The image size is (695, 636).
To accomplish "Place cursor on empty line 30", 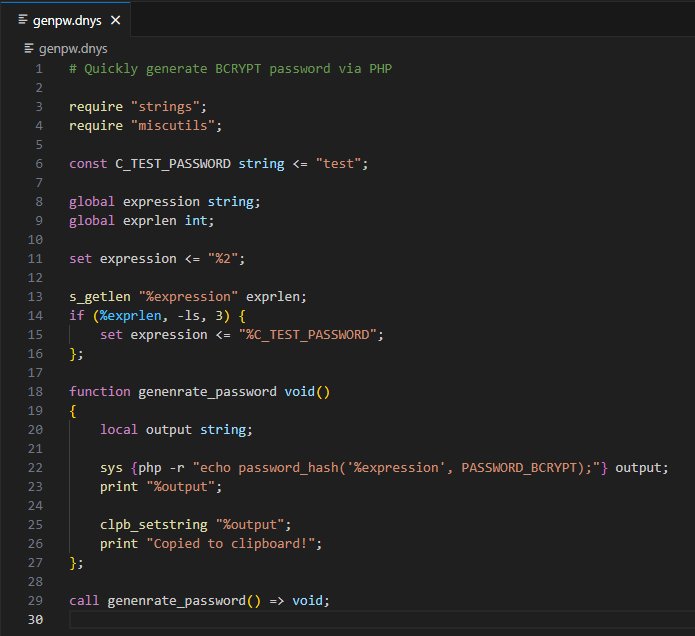I will point(381,620).
